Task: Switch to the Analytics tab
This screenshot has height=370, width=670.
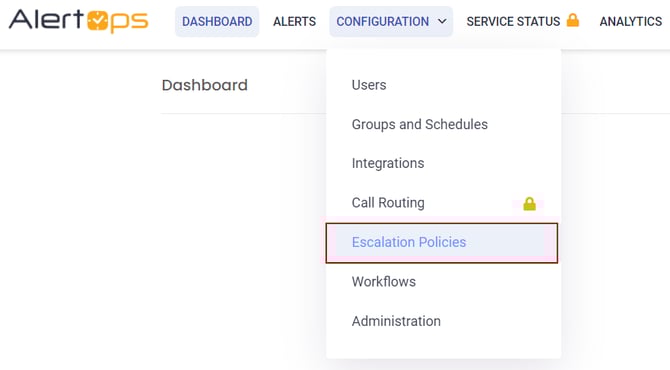Action: pos(631,21)
